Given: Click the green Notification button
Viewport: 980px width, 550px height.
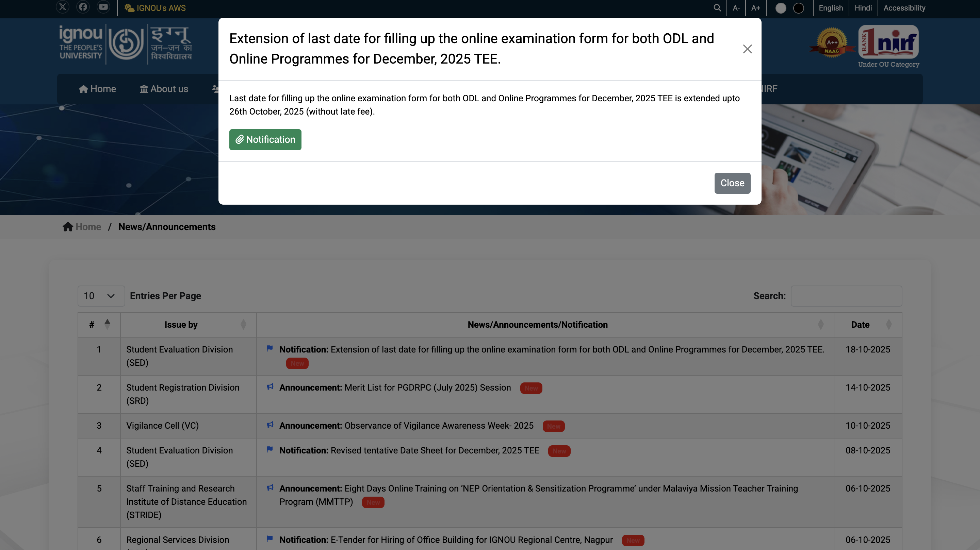Looking at the screenshot, I should coord(265,139).
